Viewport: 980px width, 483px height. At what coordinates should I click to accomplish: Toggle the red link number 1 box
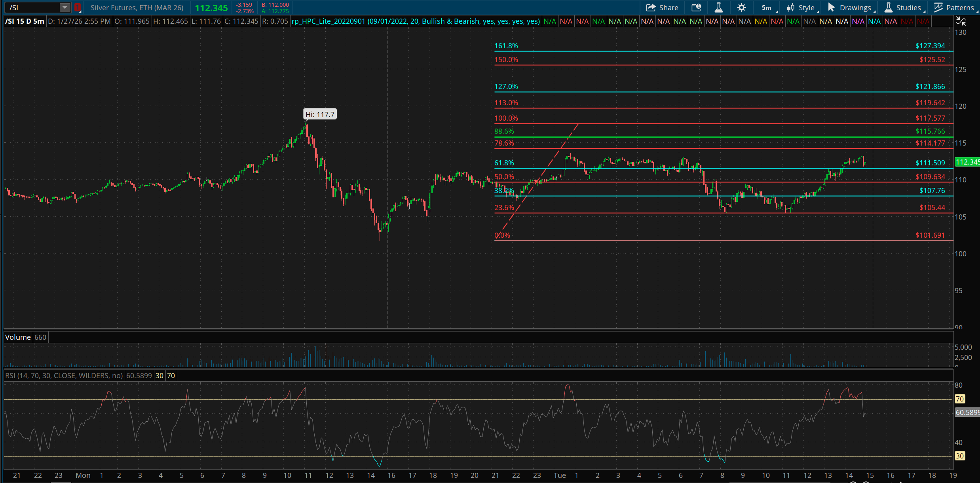78,8
